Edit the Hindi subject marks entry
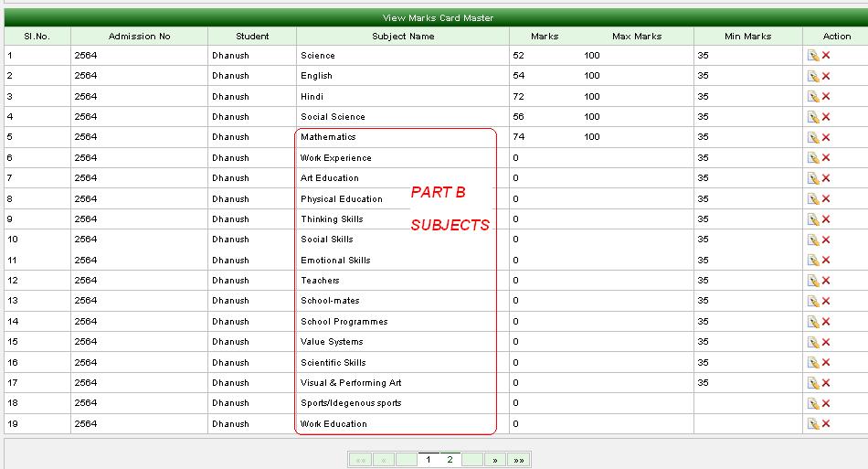Viewport: 868px width, 469px height. (812, 97)
